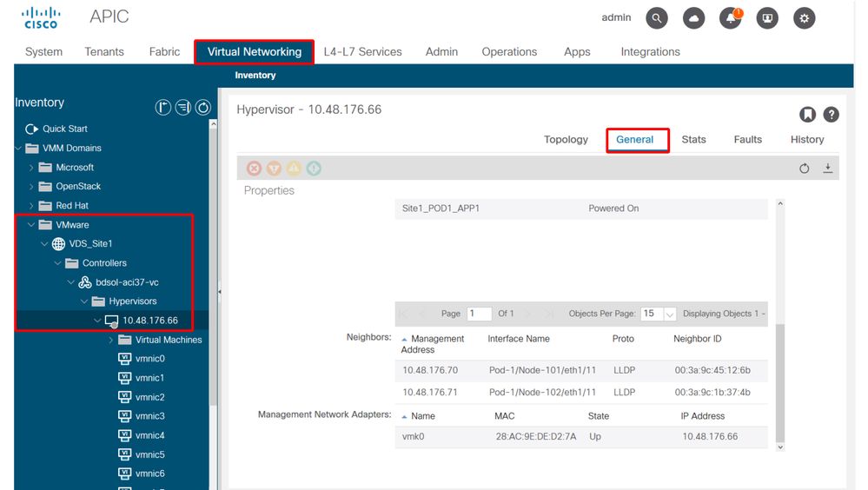Viewport: 868px width, 490px height.
Task: Expand the OpenStack folder
Action: coord(31,187)
